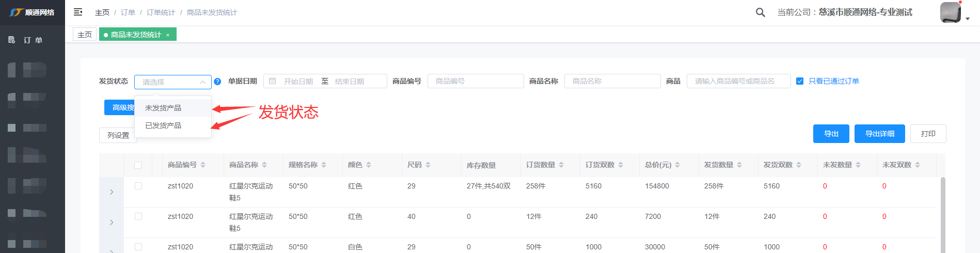This screenshot has height=253, width=980.
Task: Close the 商品未发货统计 tab
Action: [168, 35]
